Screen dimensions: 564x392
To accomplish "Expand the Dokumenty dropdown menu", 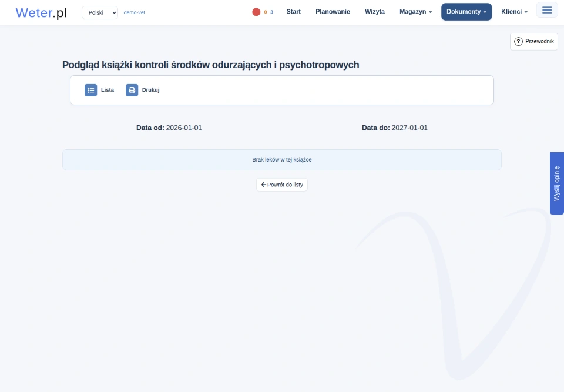I will click(x=466, y=12).
